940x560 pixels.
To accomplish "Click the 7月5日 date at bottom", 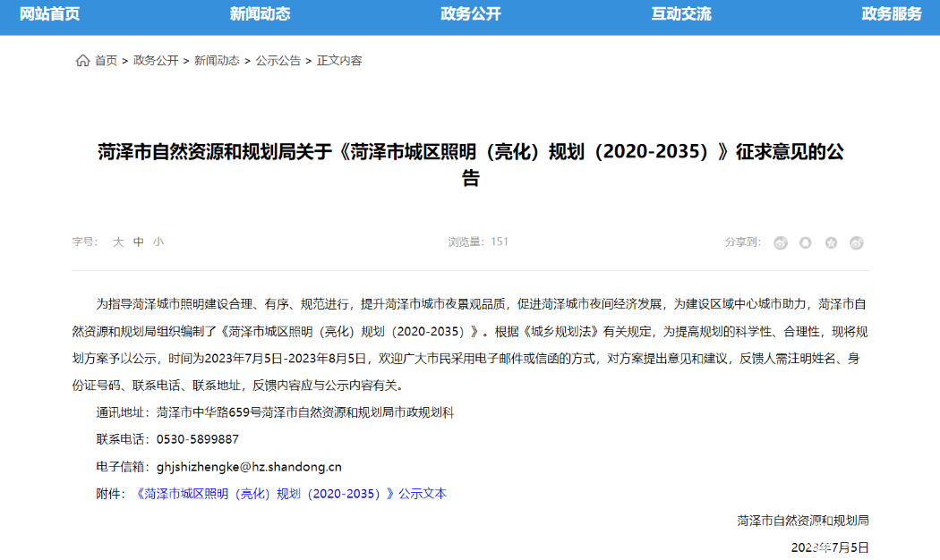I will pyautogui.click(x=830, y=547).
